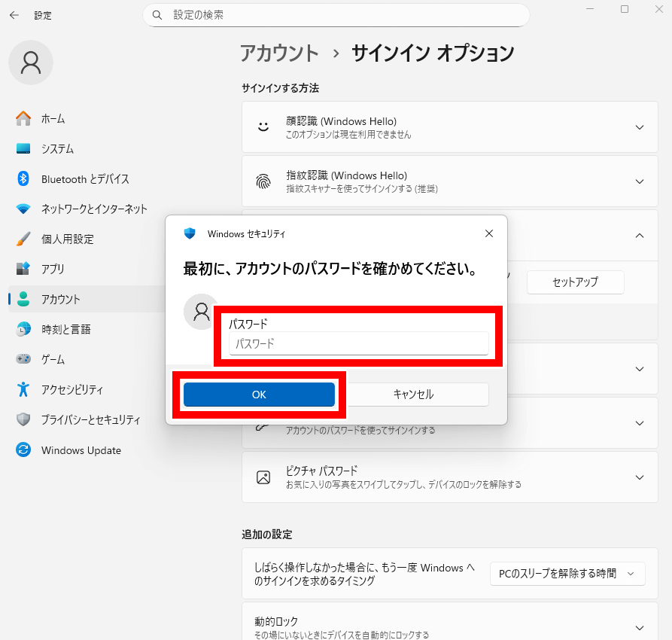672x640 pixels.
Task: Click the パスワード input field
Action: [x=358, y=344]
